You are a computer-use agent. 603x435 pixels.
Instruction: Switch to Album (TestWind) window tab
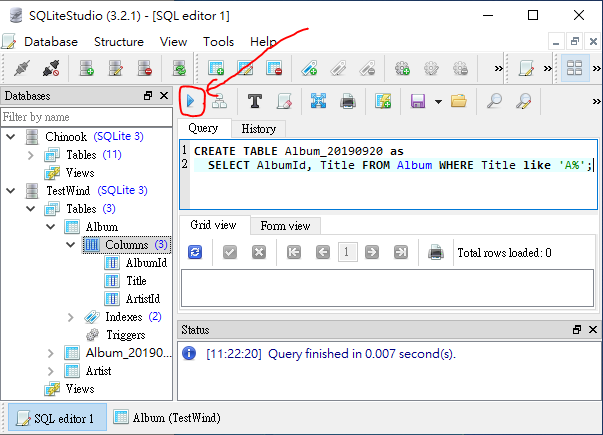coord(168,418)
